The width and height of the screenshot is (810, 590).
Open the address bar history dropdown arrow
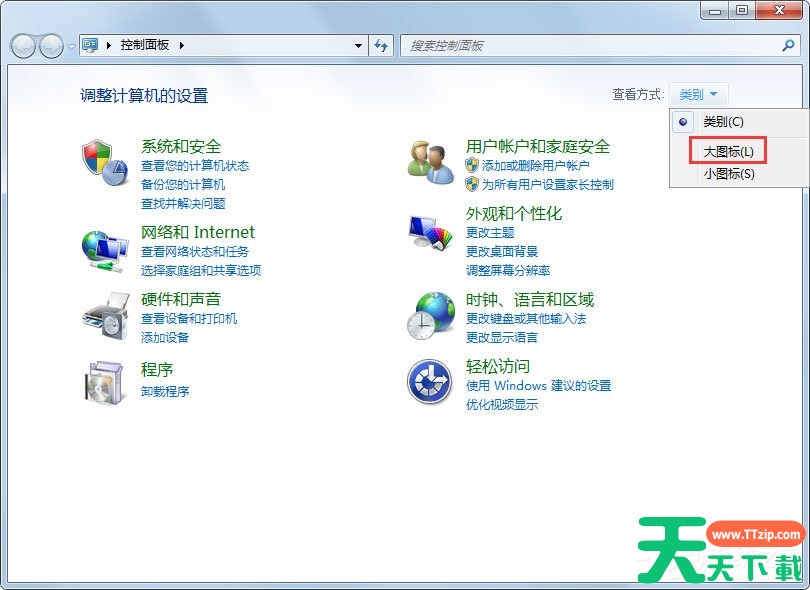[x=359, y=45]
